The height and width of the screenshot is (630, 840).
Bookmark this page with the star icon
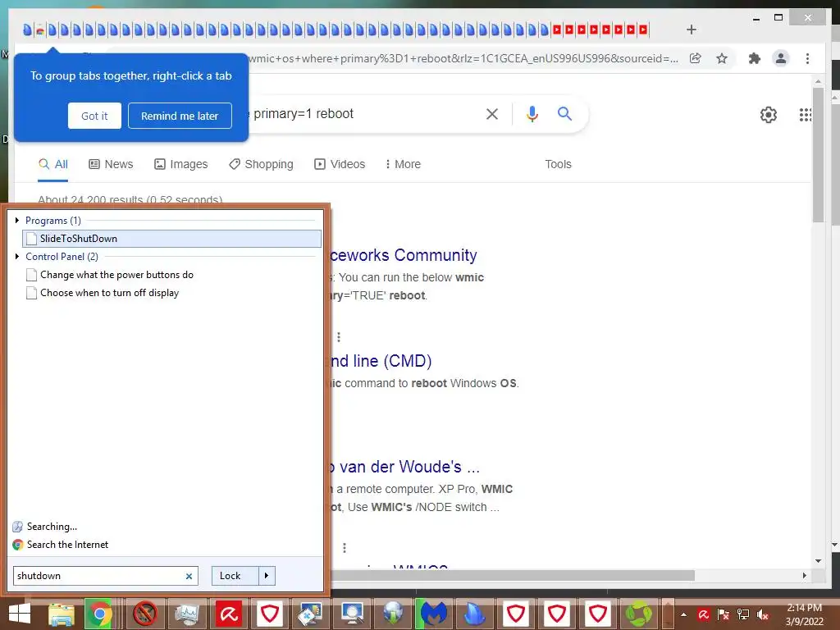pyautogui.click(x=722, y=58)
